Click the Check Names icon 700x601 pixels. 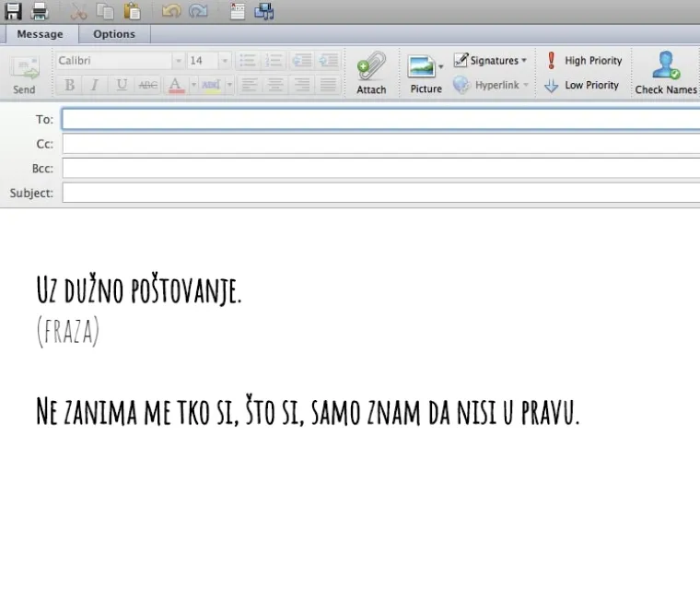point(666,72)
